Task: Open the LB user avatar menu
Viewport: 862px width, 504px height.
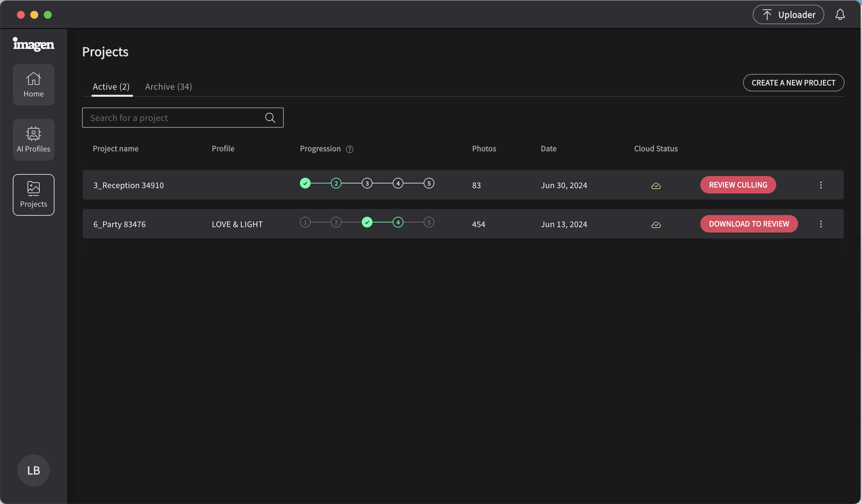Action: click(x=34, y=470)
